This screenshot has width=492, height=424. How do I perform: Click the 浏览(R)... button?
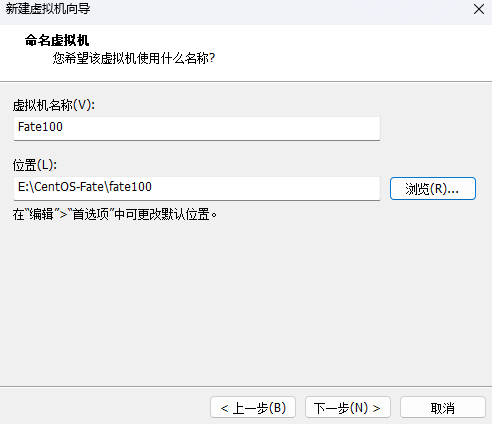[433, 189]
